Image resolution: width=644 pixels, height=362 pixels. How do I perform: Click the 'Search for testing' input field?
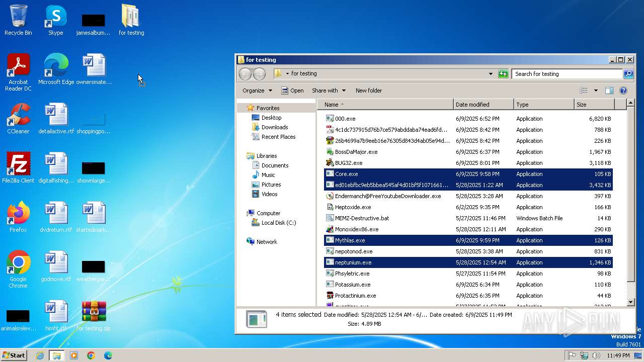pyautogui.click(x=567, y=74)
